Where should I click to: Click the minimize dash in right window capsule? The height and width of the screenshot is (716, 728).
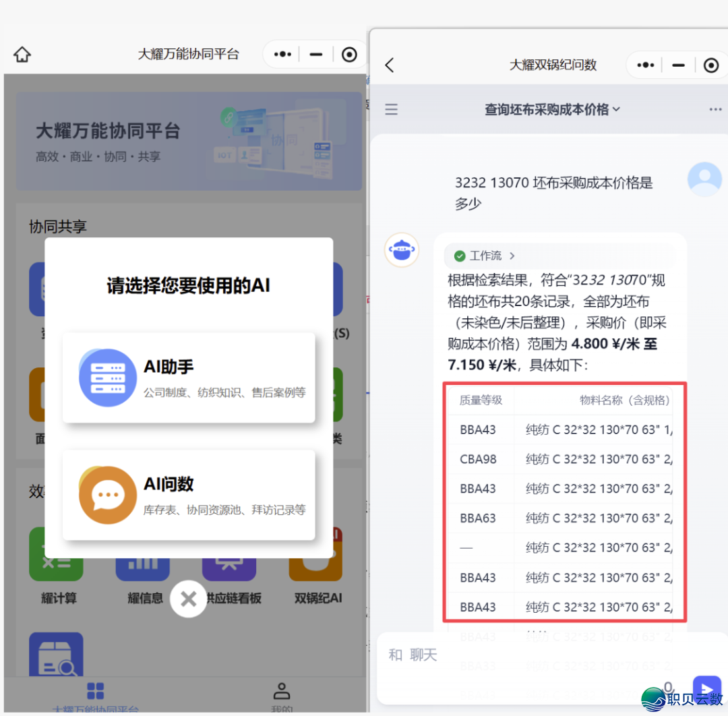[x=678, y=65]
